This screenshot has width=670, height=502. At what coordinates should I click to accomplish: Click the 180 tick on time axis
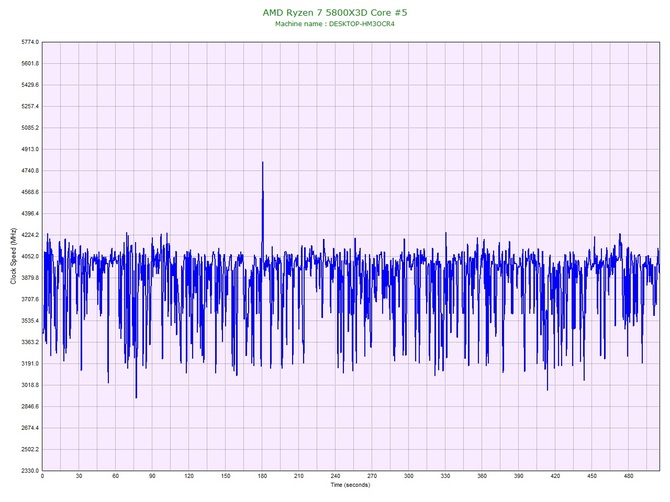(x=262, y=476)
